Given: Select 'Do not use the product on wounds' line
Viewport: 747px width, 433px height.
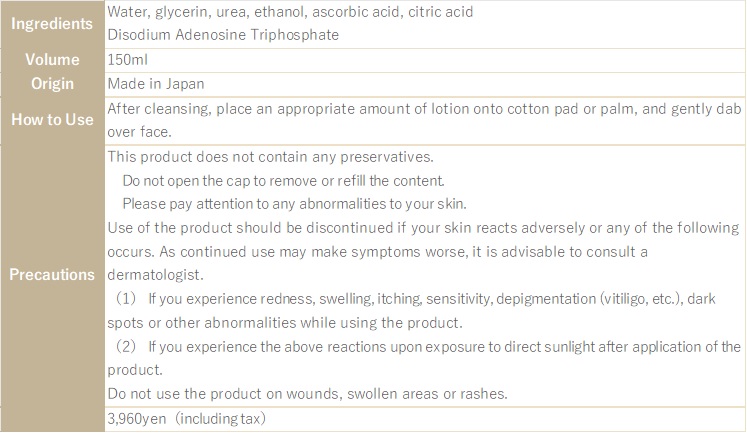Looking at the screenshot, I should (x=307, y=394).
